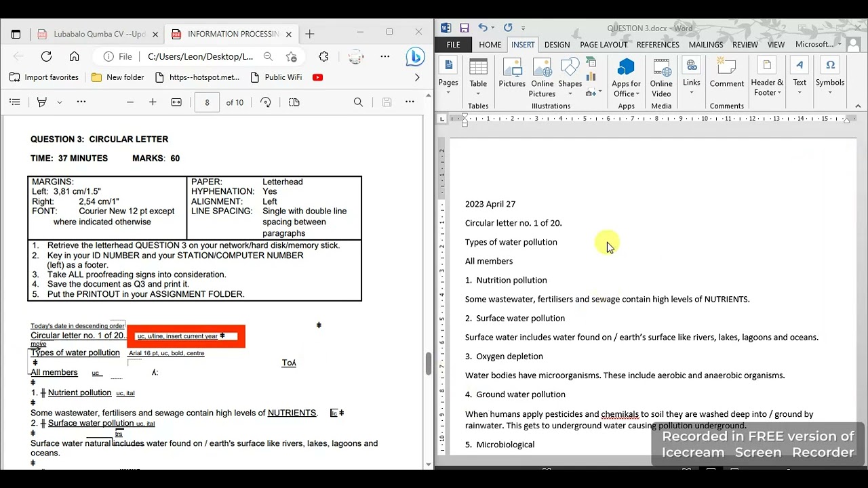Viewport: 868px width, 488px height.
Task: Open Edge profile picture icon
Action: (x=355, y=57)
